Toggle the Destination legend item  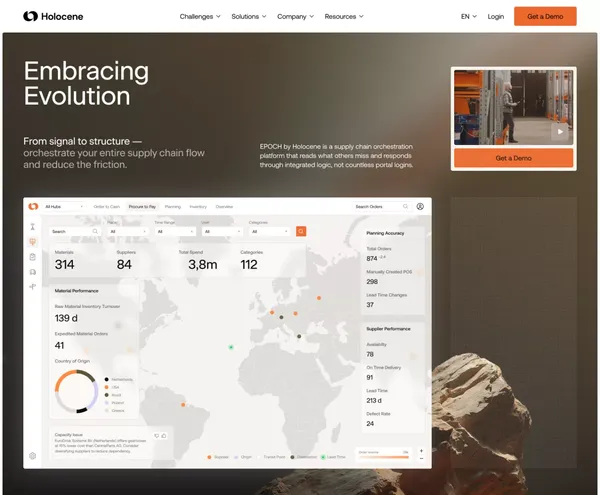click(x=303, y=457)
